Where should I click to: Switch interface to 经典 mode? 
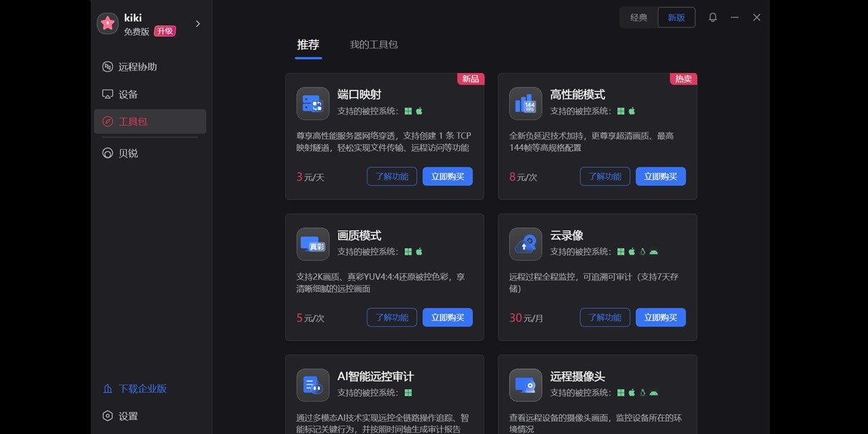click(x=639, y=17)
